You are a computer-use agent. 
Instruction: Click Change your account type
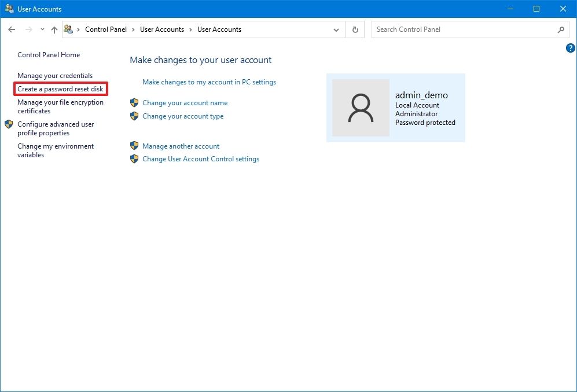pyautogui.click(x=182, y=116)
